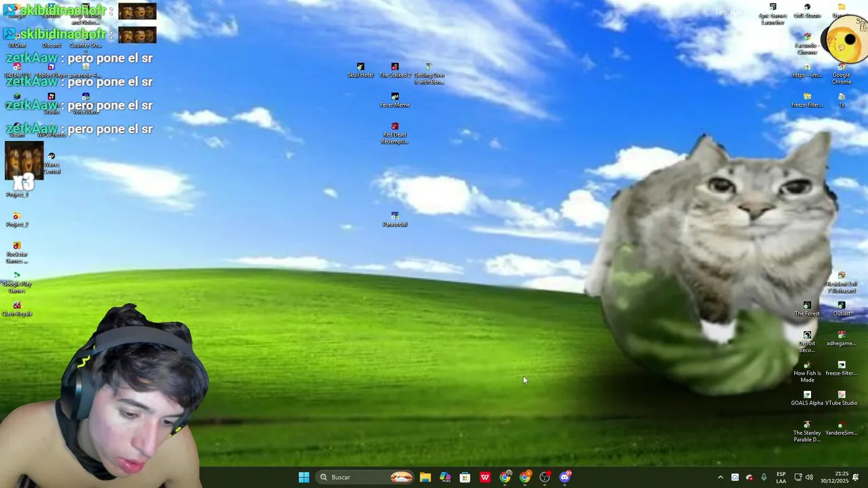Open the Skull Hotel desktop shortcut
This screenshot has height=488, width=868.
tap(361, 70)
